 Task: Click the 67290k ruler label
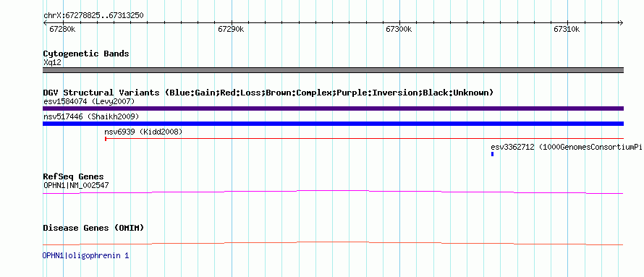(x=231, y=29)
